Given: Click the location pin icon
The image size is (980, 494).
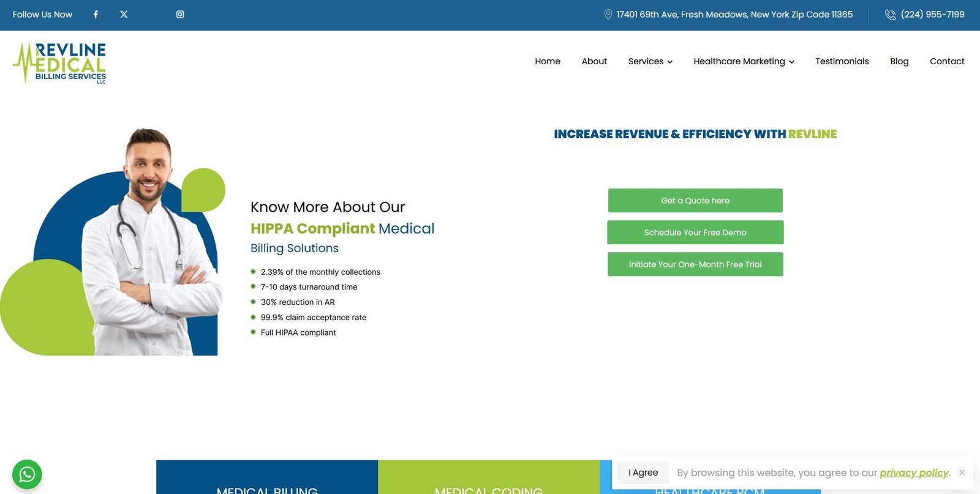Looking at the screenshot, I should pos(608,15).
